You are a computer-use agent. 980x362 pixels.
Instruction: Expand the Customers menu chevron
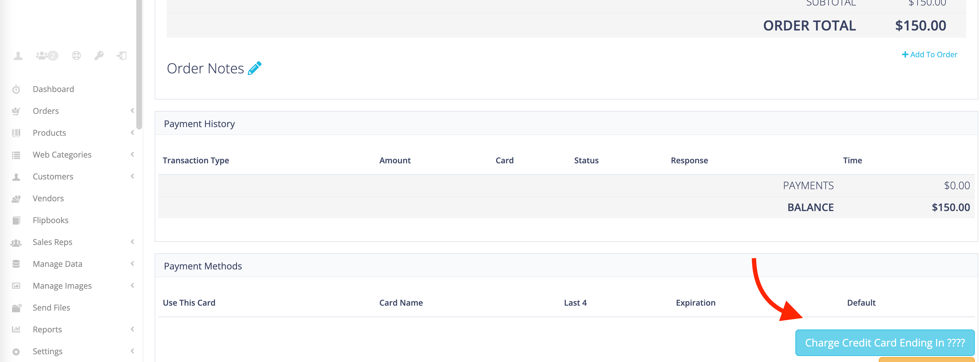pyautogui.click(x=132, y=176)
